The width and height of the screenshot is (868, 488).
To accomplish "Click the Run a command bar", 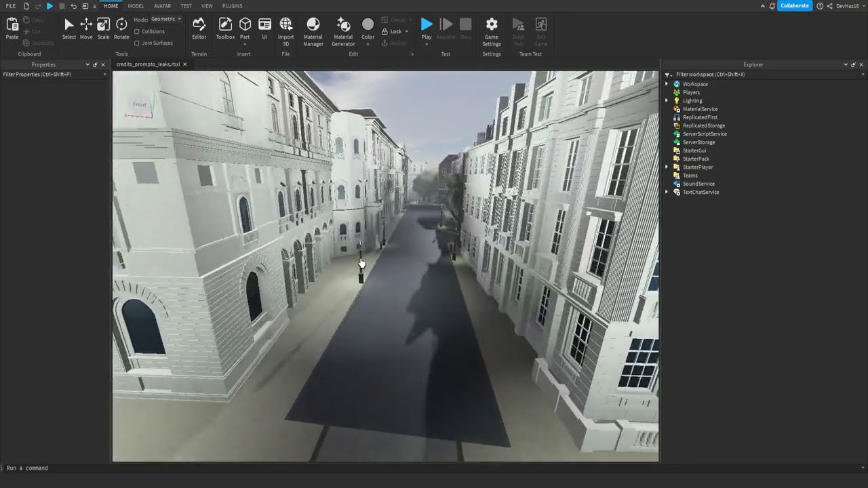I will 434,468.
